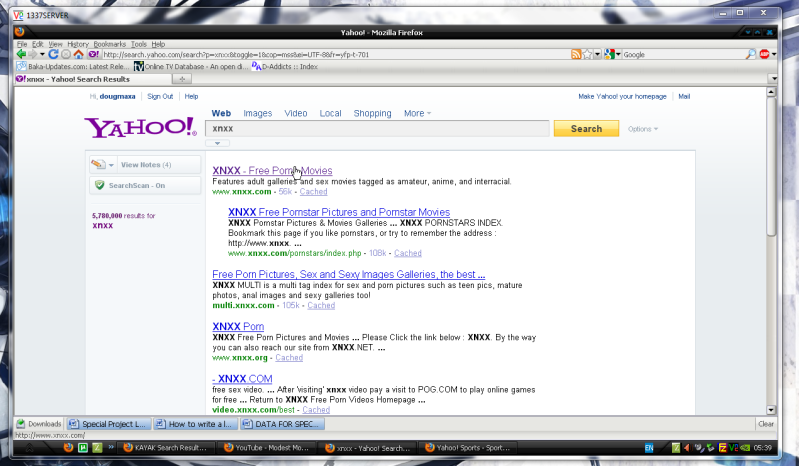Launch Firefox from the taskbar quick launch
799x466 pixels.
[68, 448]
